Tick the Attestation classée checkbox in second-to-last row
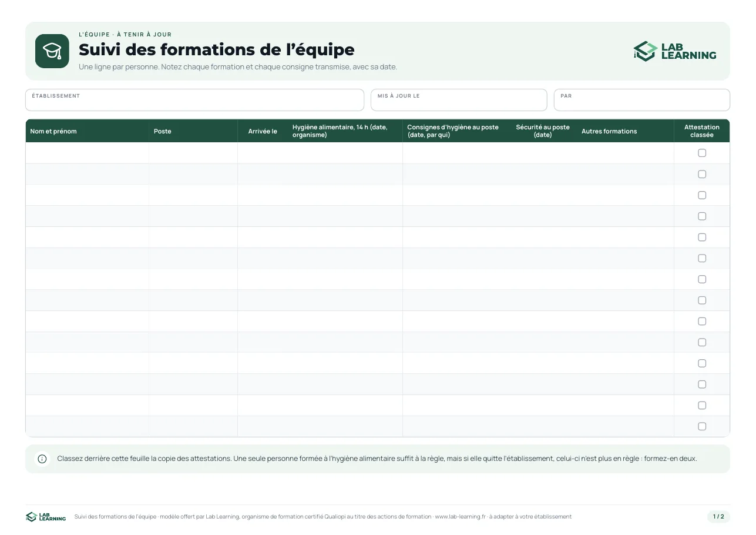Viewport: 756px width, 535px height. pyautogui.click(x=702, y=405)
